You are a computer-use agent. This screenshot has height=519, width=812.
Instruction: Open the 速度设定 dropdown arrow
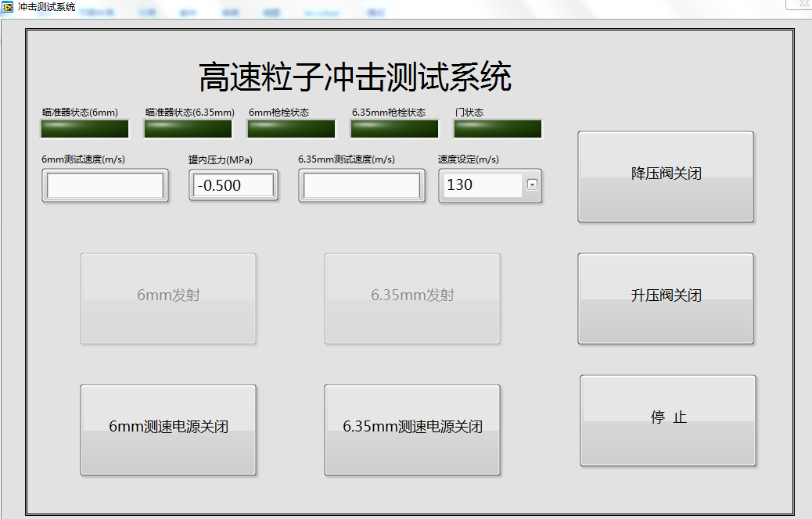532,184
